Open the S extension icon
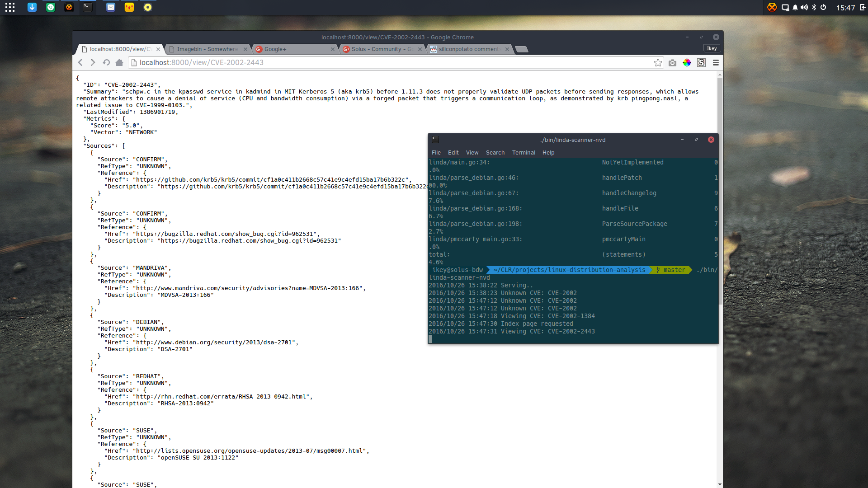Screen dimensions: 868x488 click(701, 63)
